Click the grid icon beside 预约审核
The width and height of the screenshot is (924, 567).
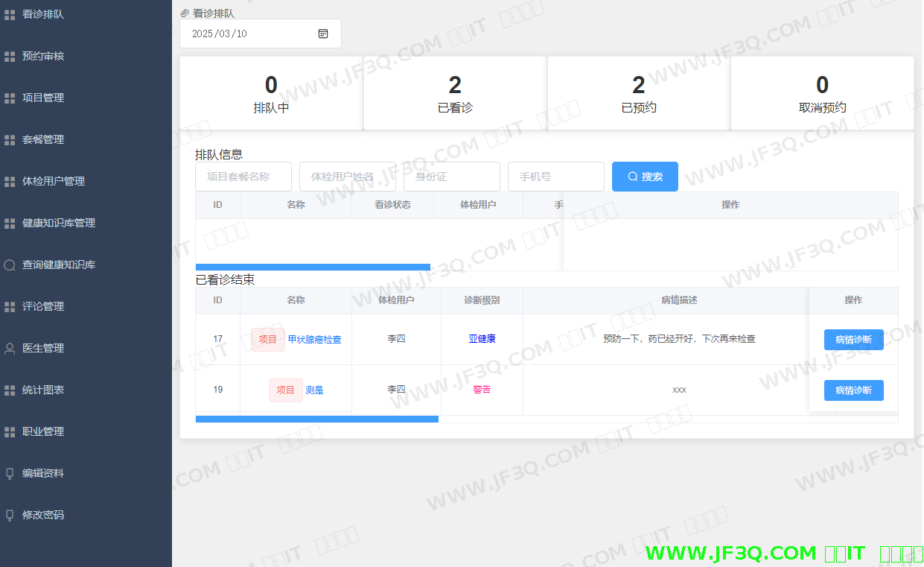point(10,56)
